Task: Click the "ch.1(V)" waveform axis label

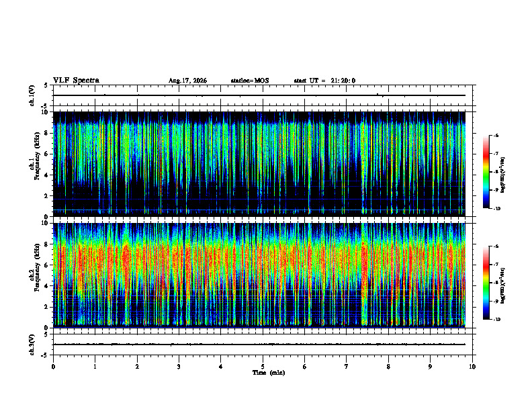Action: click(32, 95)
